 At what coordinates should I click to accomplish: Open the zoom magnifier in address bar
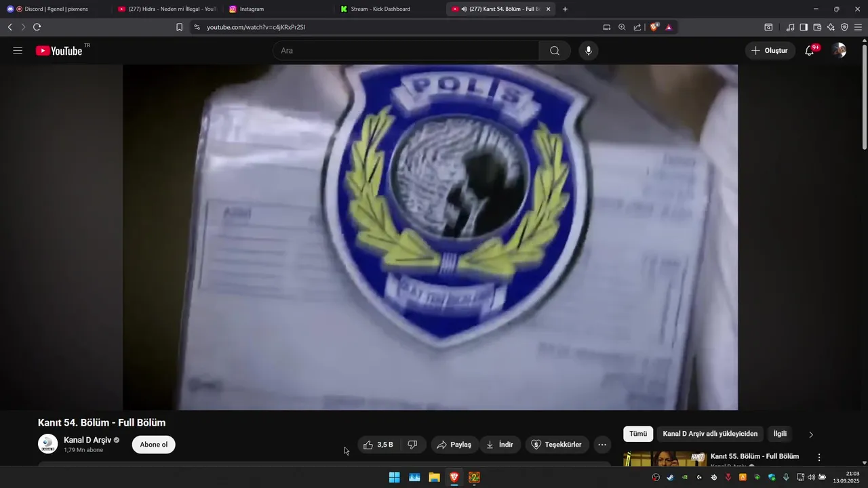622,27
